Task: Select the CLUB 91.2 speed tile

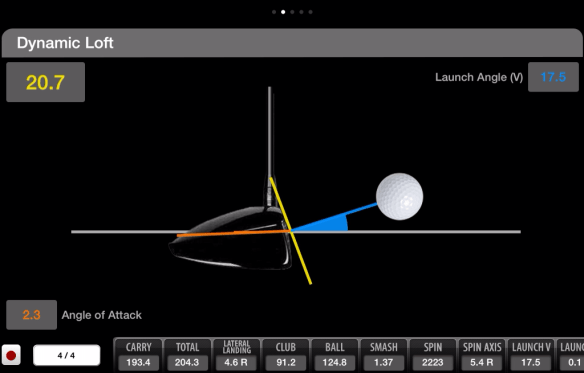Action: click(285, 355)
